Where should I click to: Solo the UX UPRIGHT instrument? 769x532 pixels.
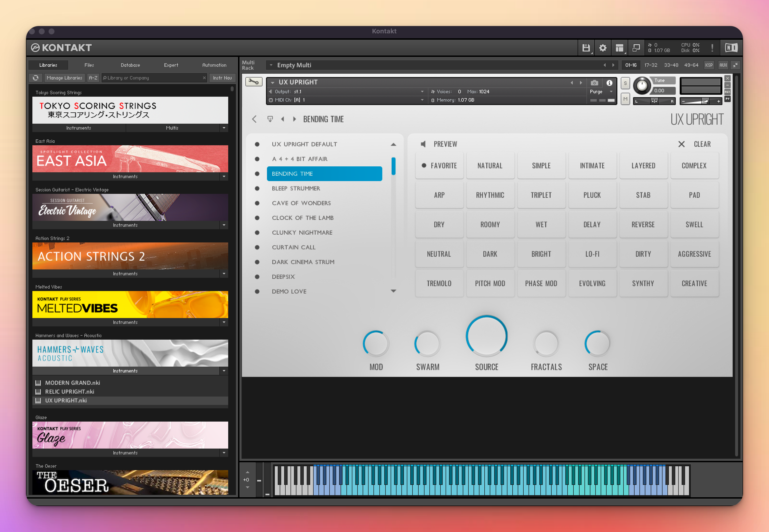tap(625, 83)
